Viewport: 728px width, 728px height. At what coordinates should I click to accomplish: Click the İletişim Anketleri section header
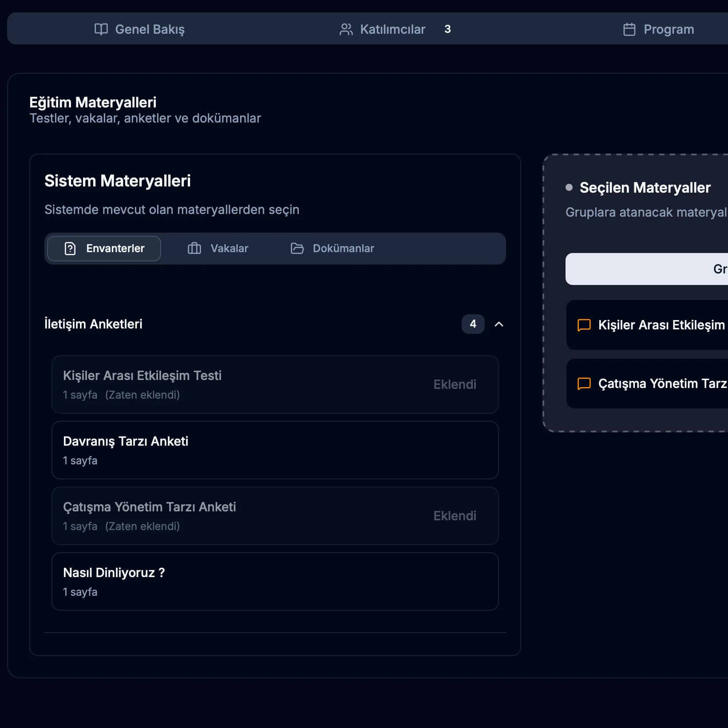click(94, 324)
